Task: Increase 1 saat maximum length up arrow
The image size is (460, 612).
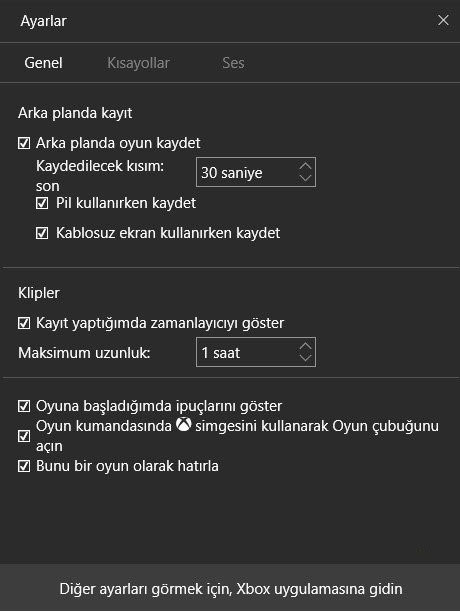Action: (x=305, y=346)
